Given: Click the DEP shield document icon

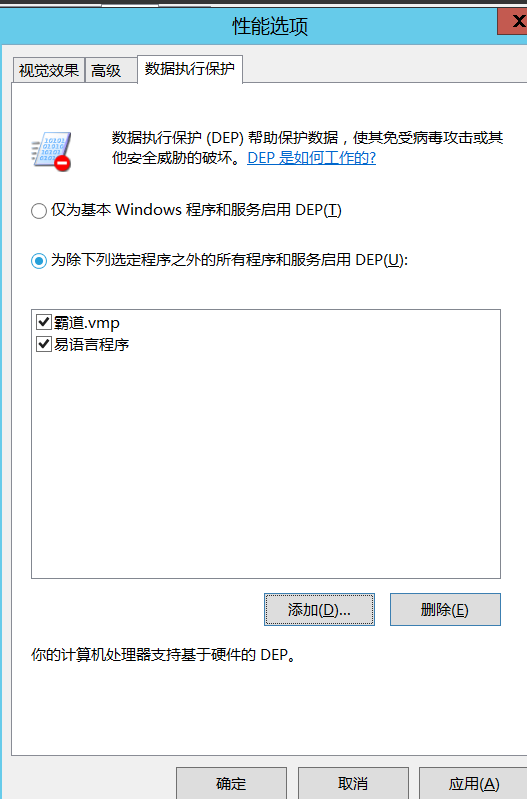Looking at the screenshot, I should 51,151.
